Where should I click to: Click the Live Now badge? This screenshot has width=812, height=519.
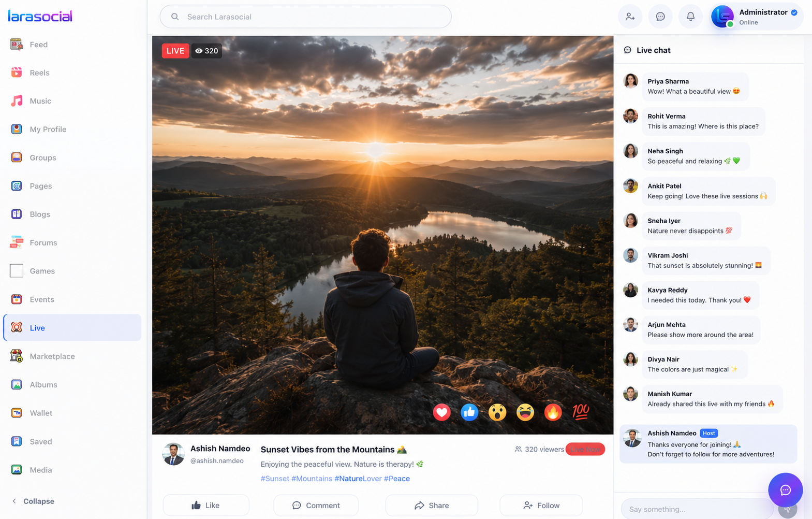coord(585,449)
